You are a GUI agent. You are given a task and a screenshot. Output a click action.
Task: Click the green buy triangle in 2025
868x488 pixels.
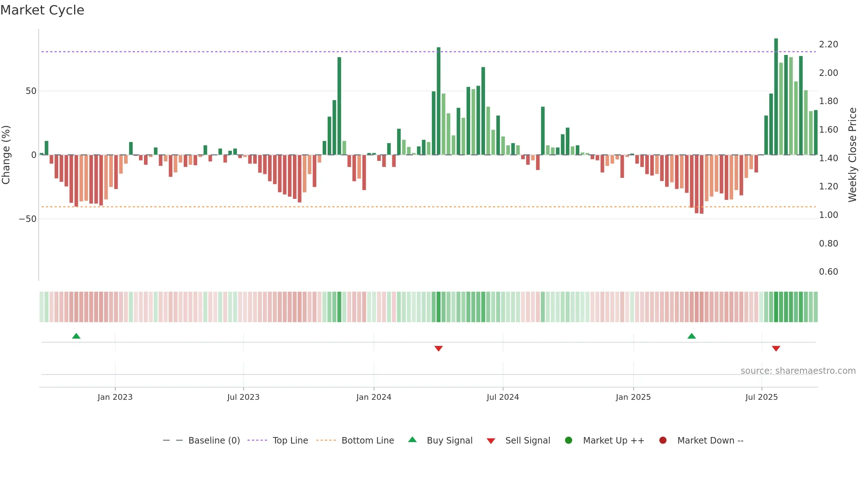(x=692, y=336)
